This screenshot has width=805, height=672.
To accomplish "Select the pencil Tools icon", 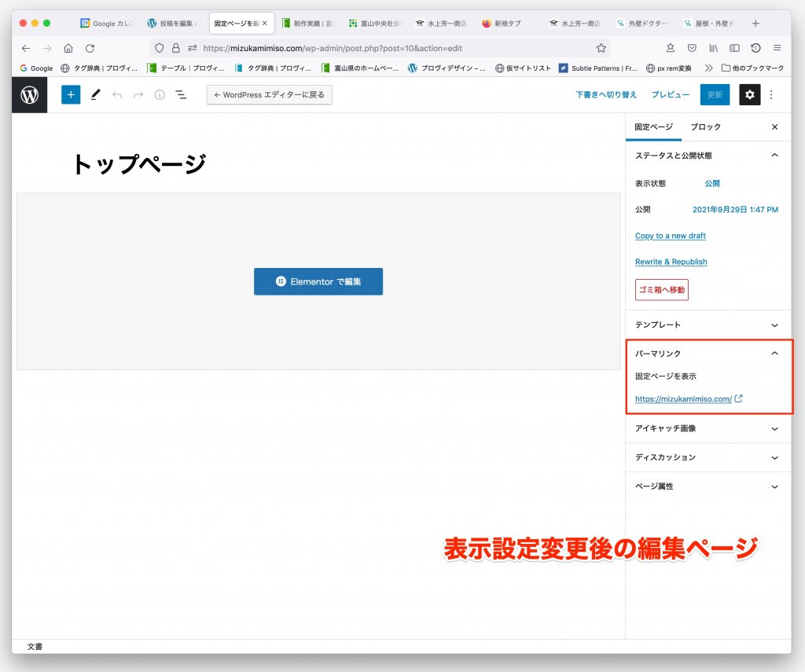I will pyautogui.click(x=95, y=95).
